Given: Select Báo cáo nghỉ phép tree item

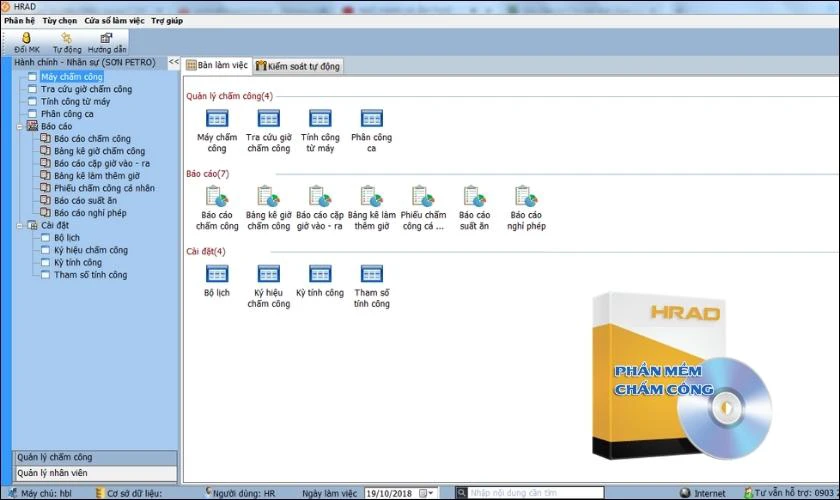Looking at the screenshot, I should click(90, 213).
